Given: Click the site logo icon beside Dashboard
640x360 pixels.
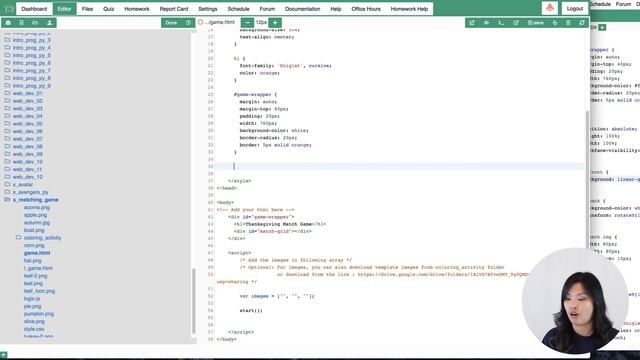Looking at the screenshot, I should click(9, 9).
